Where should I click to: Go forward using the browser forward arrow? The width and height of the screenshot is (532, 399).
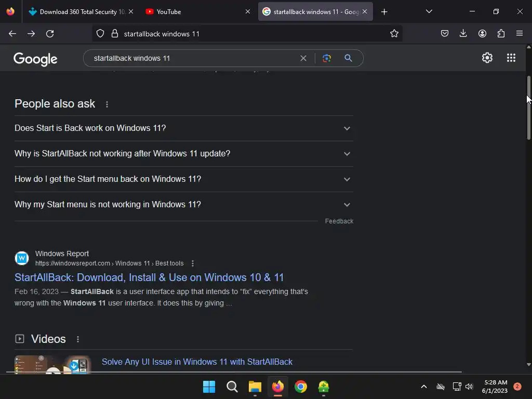(x=31, y=34)
